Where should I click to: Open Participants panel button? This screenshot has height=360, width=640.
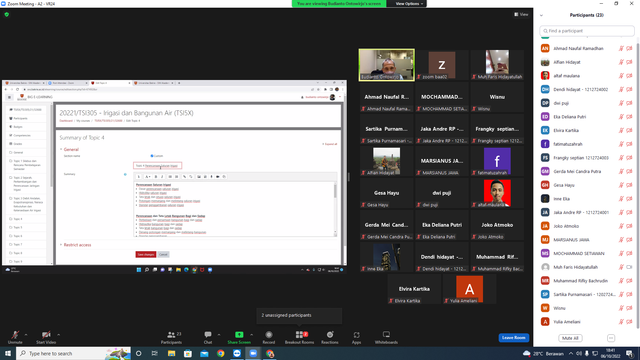point(171,337)
